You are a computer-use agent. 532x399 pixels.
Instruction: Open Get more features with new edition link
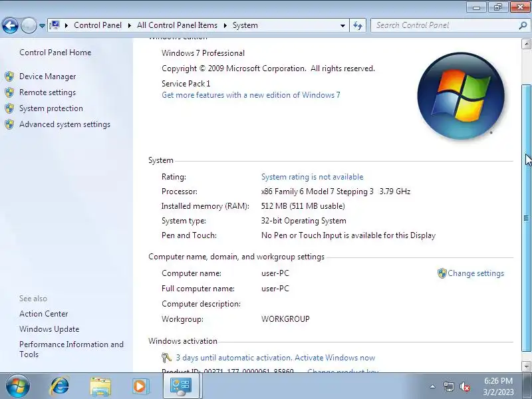pyautogui.click(x=251, y=95)
